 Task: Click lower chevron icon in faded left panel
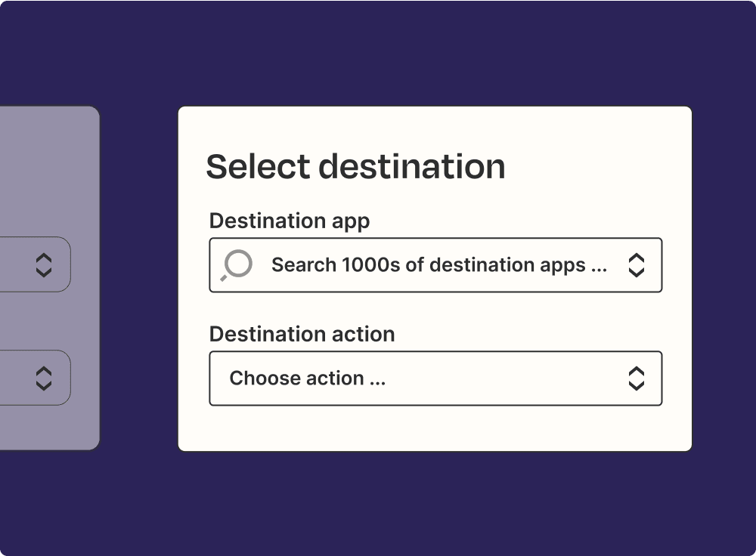44,378
